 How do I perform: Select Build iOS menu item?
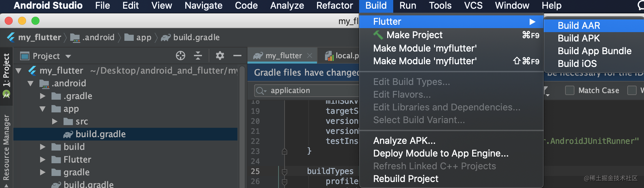pyautogui.click(x=594, y=64)
